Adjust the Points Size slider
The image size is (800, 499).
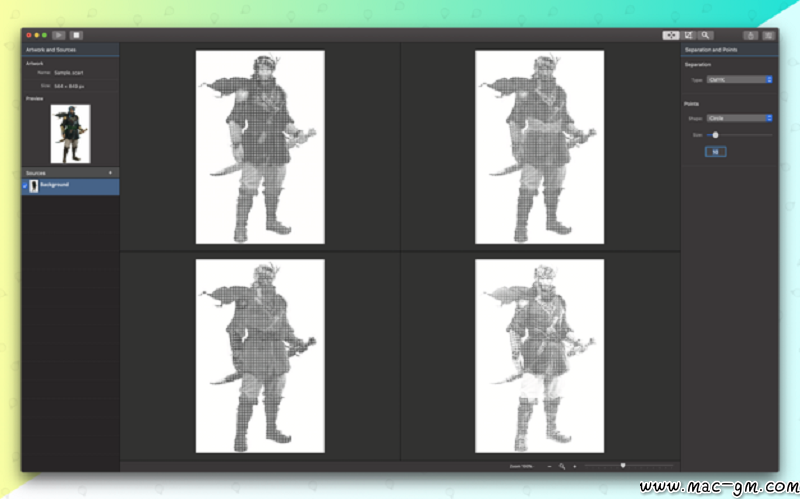(x=715, y=135)
